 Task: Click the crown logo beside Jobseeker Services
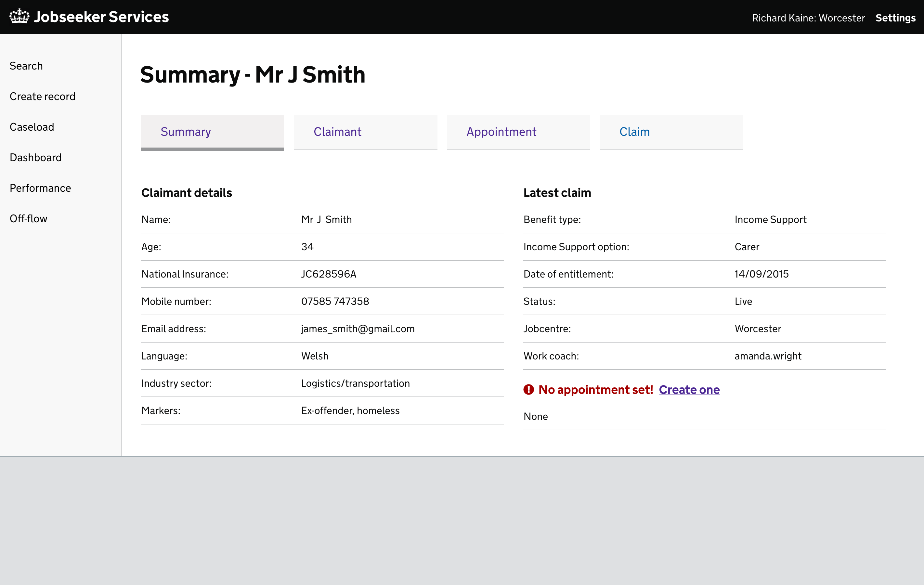[x=19, y=16]
